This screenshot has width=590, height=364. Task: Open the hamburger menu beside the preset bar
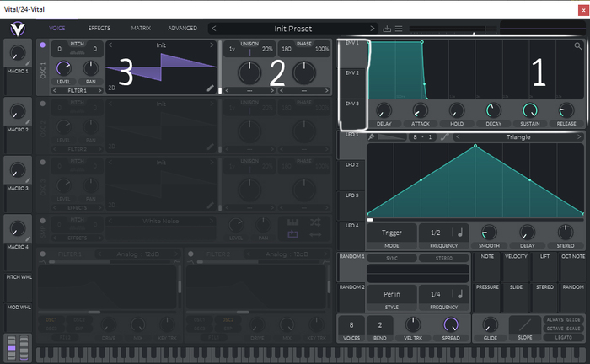point(400,29)
